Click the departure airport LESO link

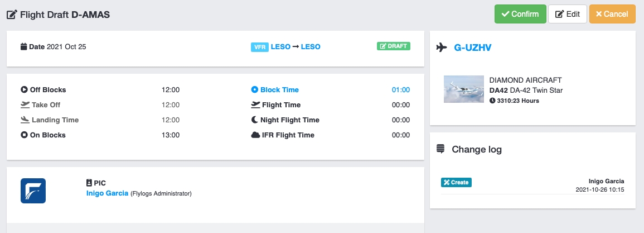click(280, 47)
